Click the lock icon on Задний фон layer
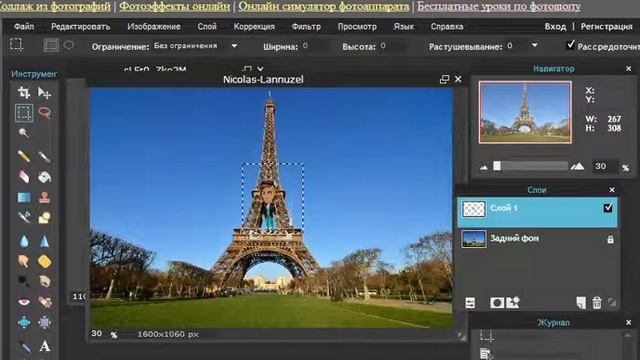640x360 pixels. 610,239
